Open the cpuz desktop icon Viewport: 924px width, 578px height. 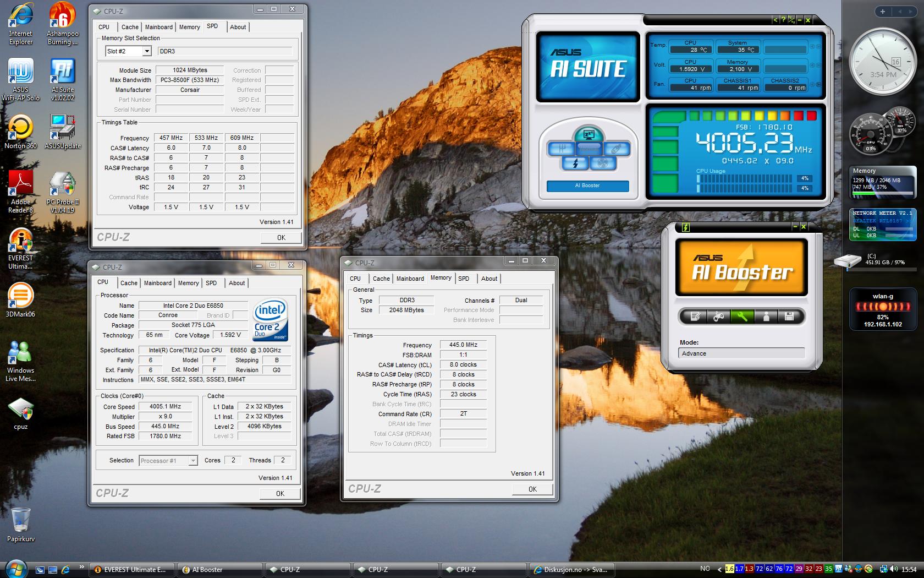pos(20,414)
